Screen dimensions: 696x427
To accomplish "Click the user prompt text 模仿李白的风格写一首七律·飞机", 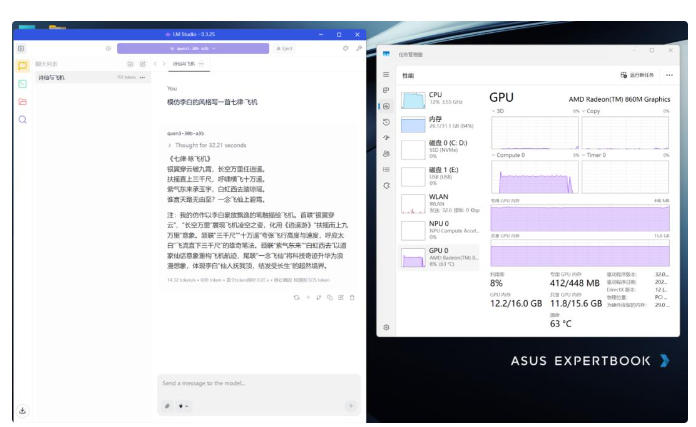I will pyautogui.click(x=212, y=102).
